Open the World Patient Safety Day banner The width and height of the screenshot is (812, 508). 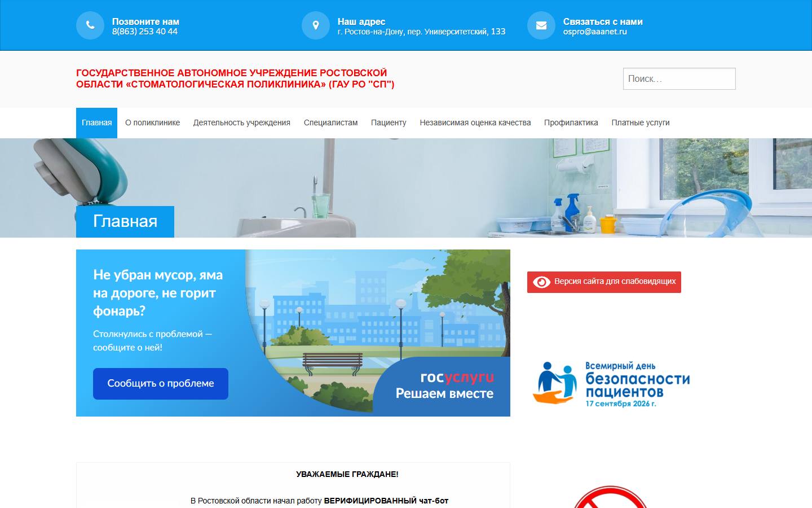[611, 384]
